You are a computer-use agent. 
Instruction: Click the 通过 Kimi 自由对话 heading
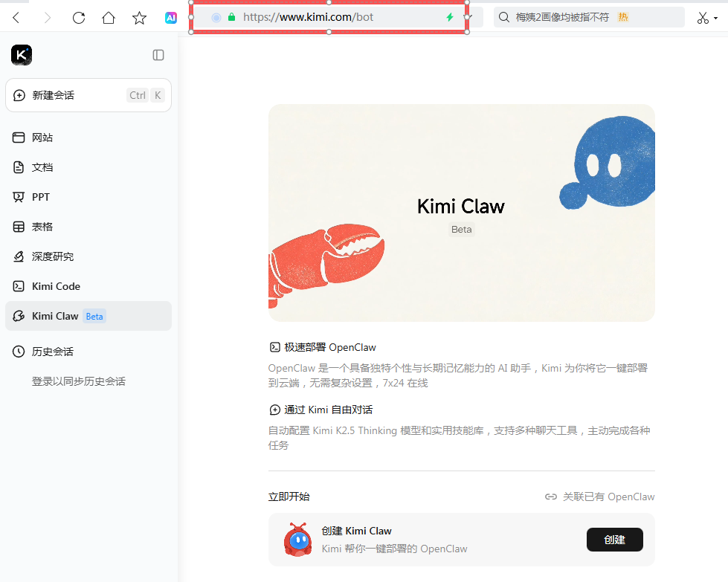pos(328,410)
